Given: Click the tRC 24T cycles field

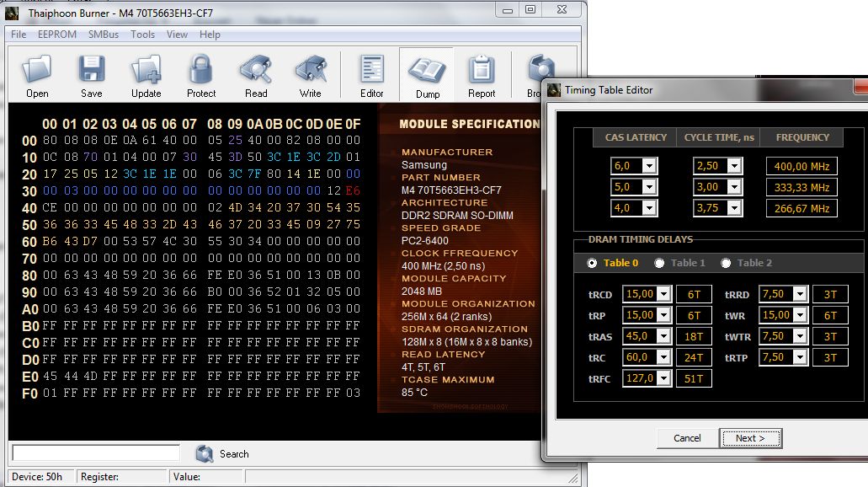Looking at the screenshot, I should point(694,357).
